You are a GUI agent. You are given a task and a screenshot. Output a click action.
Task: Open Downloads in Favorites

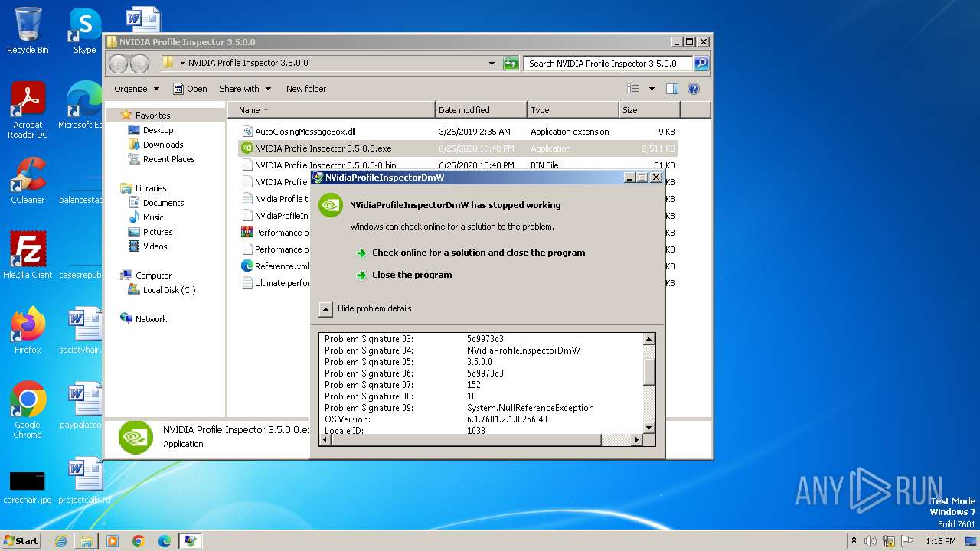[x=163, y=145]
